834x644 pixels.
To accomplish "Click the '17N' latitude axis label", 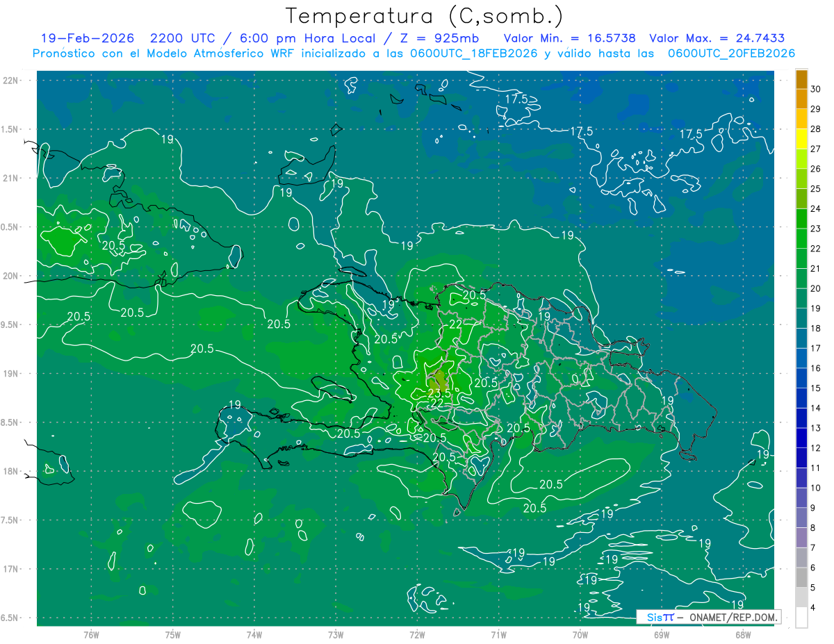I will pyautogui.click(x=11, y=569).
